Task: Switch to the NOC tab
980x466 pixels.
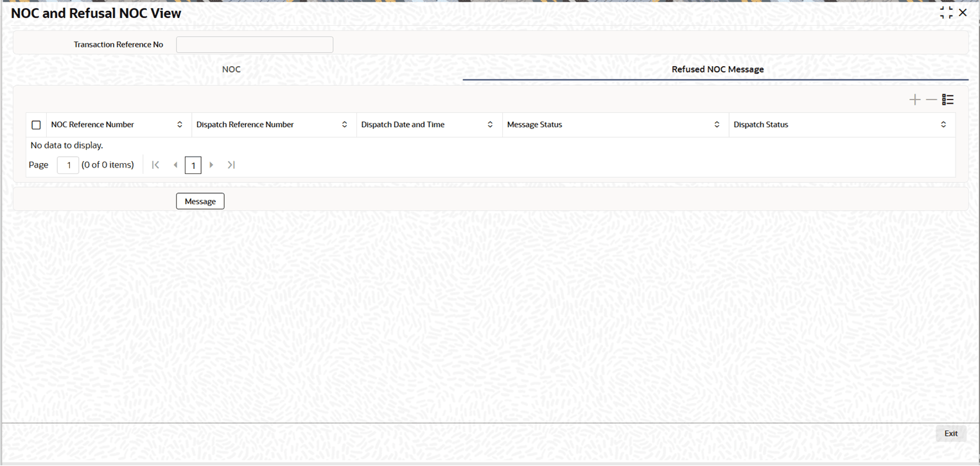Action: 231,69
